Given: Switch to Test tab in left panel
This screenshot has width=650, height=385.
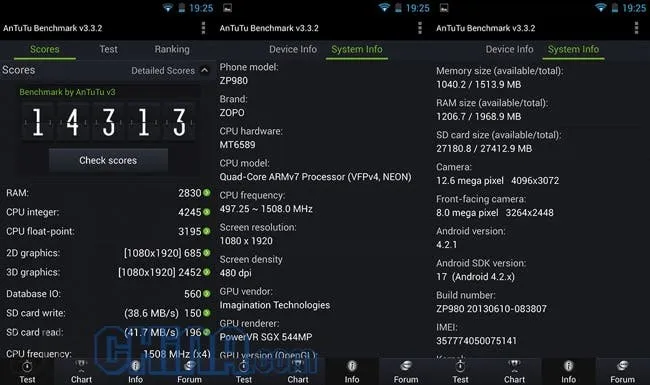Looking at the screenshot, I should point(109,49).
